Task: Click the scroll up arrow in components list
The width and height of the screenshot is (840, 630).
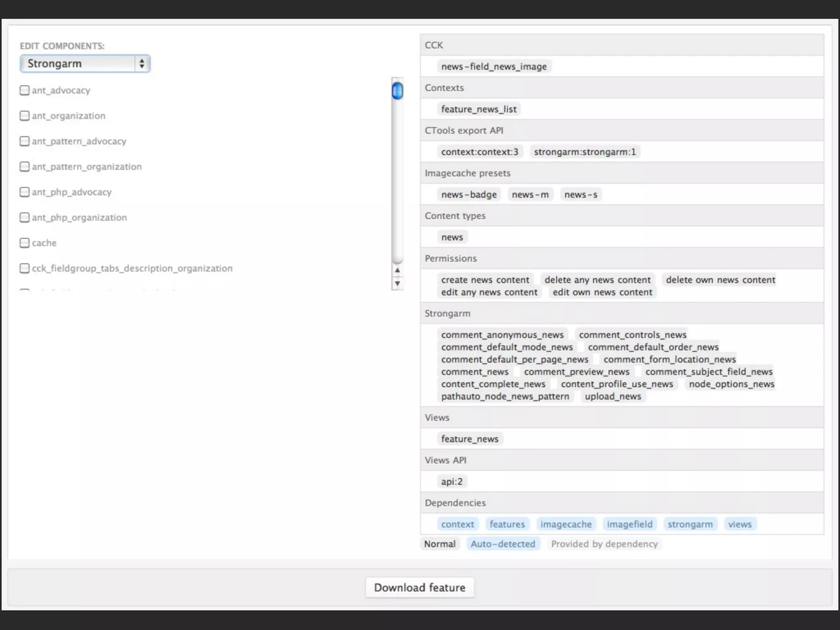Action: (397, 270)
